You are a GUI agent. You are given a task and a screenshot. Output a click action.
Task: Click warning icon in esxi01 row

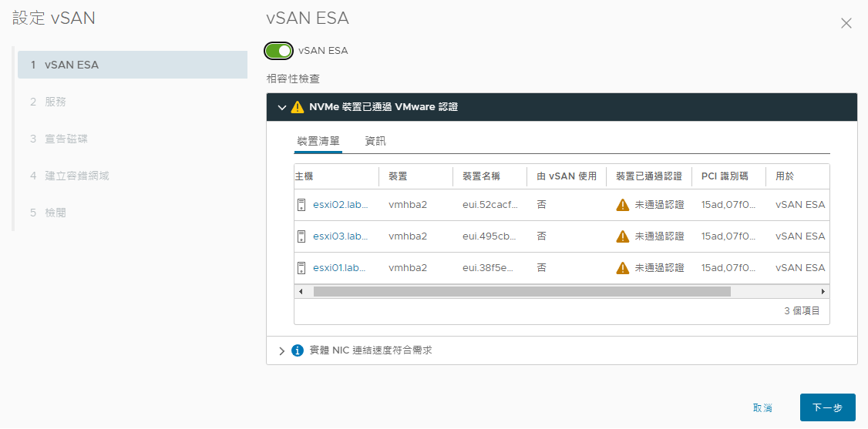coord(623,268)
